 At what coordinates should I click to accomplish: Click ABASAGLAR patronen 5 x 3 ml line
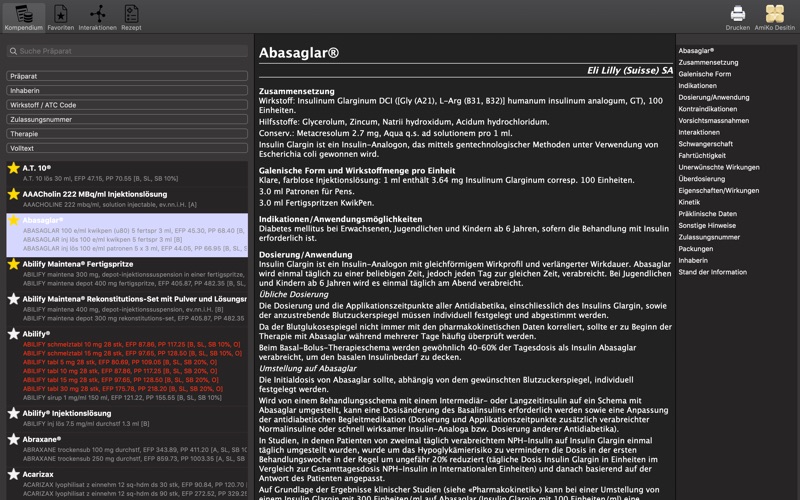pyautogui.click(x=135, y=248)
